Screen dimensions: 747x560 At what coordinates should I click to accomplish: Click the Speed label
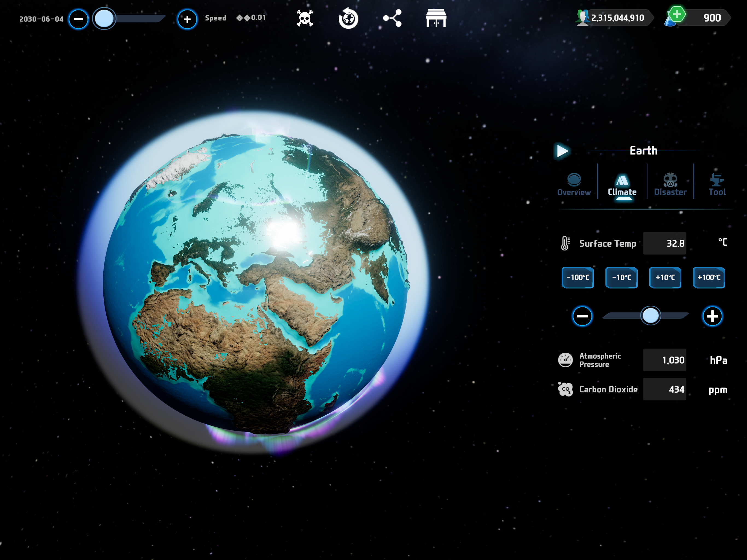click(x=215, y=18)
